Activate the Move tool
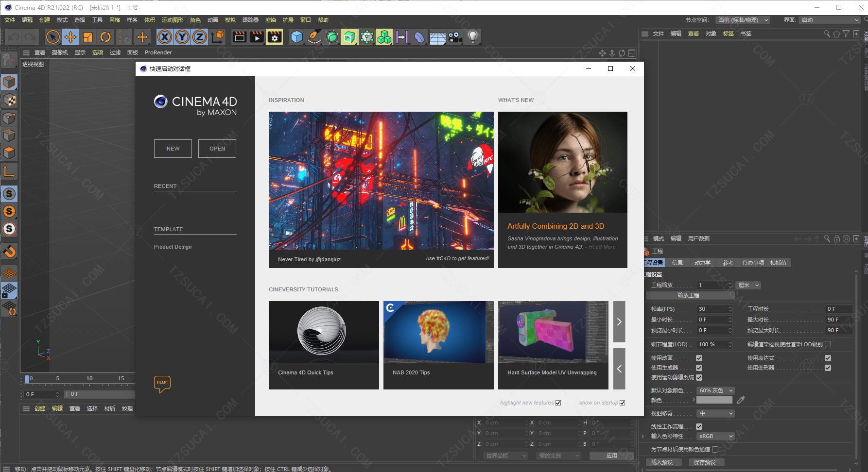The height and width of the screenshot is (472, 868). coord(70,37)
